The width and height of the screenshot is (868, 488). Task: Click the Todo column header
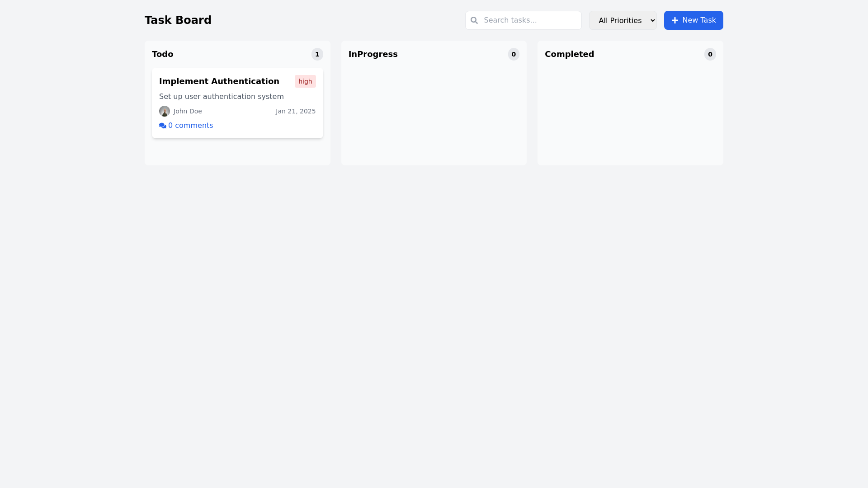tap(163, 54)
